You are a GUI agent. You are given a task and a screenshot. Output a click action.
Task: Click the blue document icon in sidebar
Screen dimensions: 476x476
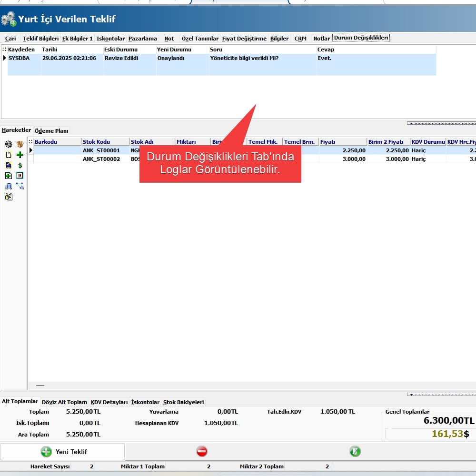point(8,165)
